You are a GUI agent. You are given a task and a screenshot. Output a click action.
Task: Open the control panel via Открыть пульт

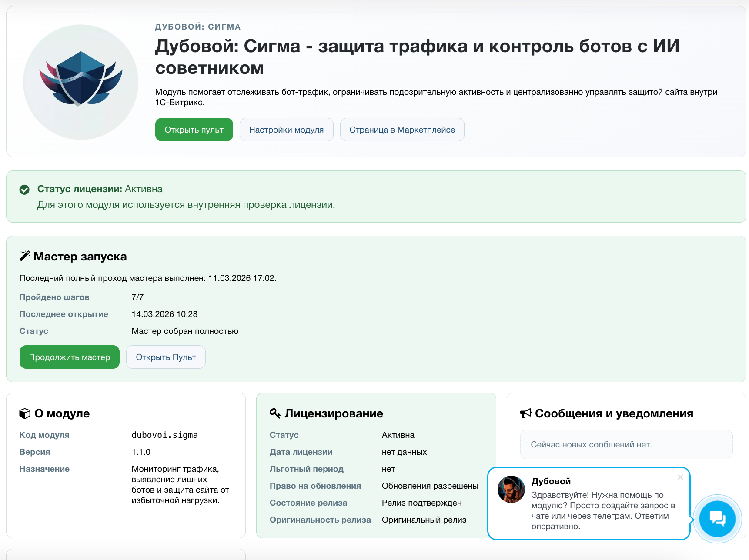[x=194, y=130]
